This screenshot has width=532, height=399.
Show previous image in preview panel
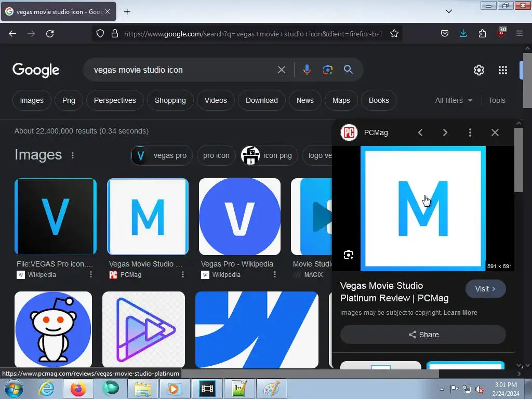[420, 132]
